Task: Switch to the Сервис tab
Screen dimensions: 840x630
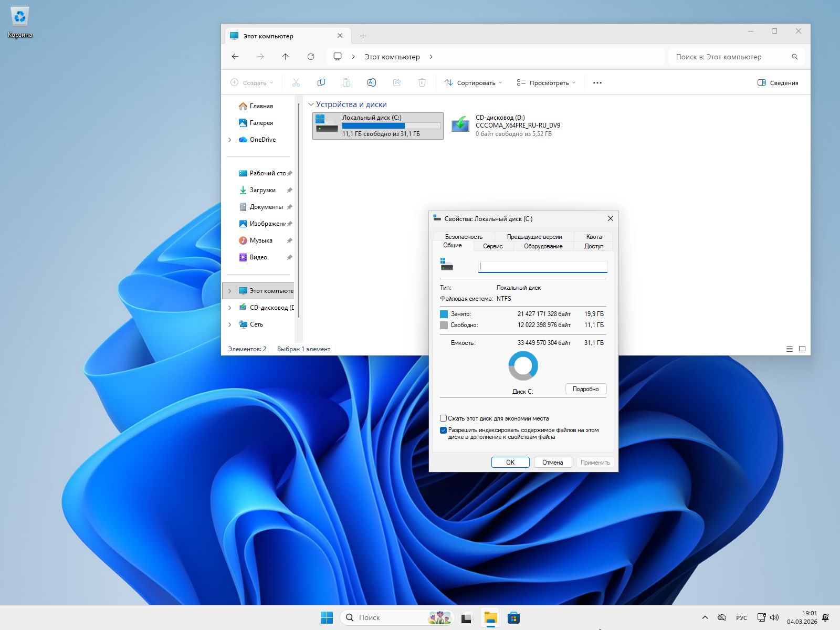Action: tap(492, 246)
